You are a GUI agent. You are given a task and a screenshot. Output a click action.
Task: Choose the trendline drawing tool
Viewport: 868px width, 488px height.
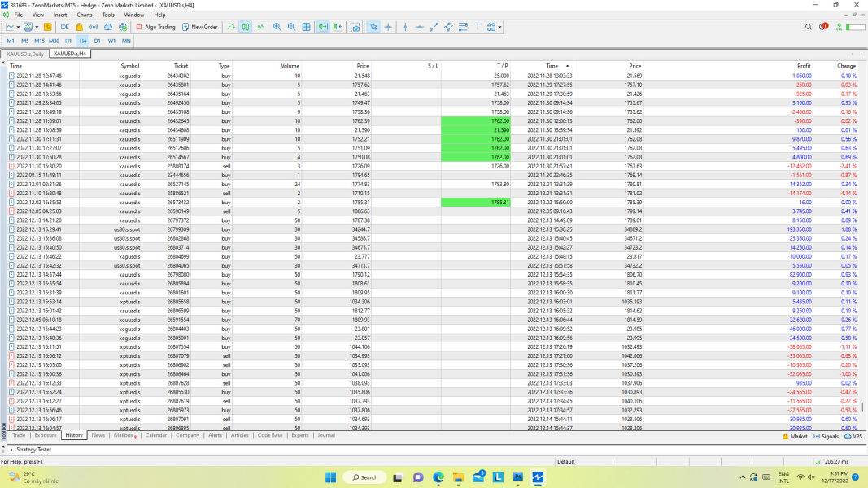[x=434, y=27]
